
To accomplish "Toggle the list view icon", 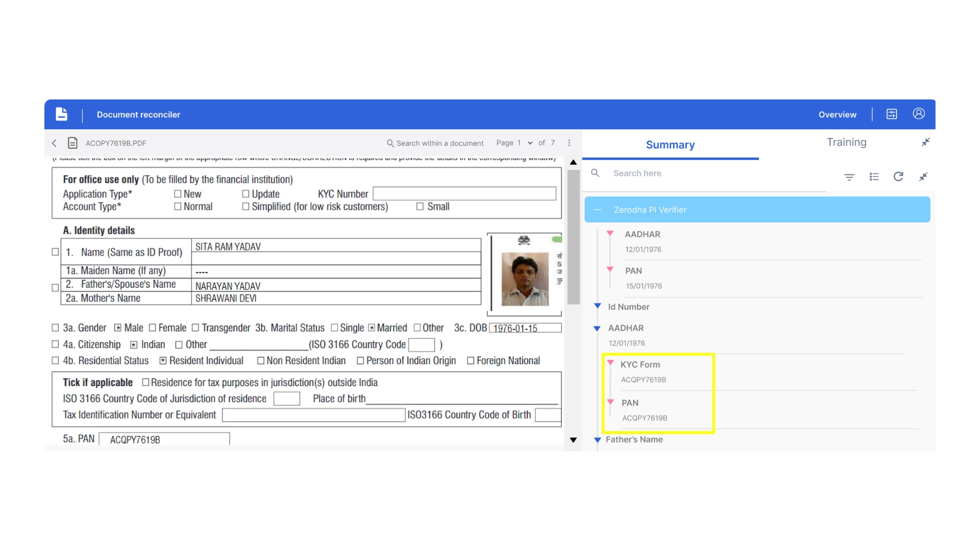I will point(874,177).
